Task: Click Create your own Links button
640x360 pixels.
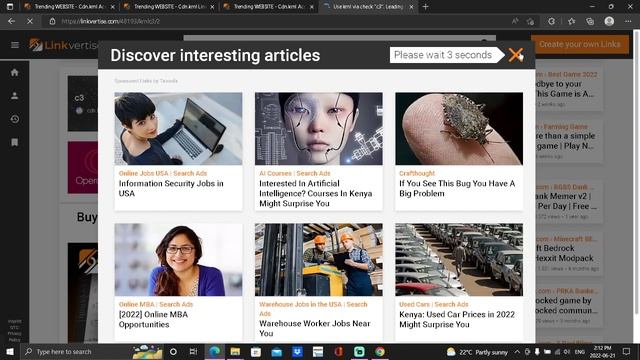Action: (x=580, y=44)
